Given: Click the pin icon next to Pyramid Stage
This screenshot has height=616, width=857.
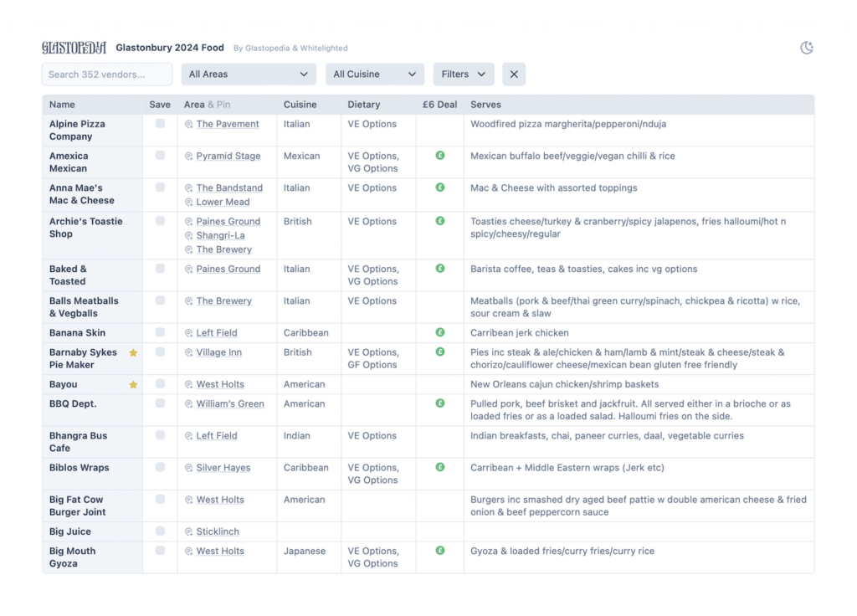Looking at the screenshot, I should (x=188, y=157).
